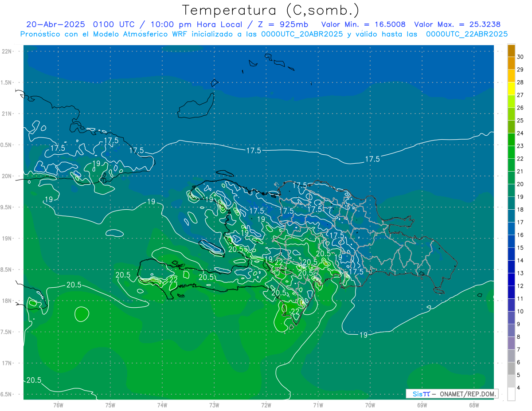Click the '19N' latitude axis label
The height and width of the screenshot is (411, 532).
point(7,239)
